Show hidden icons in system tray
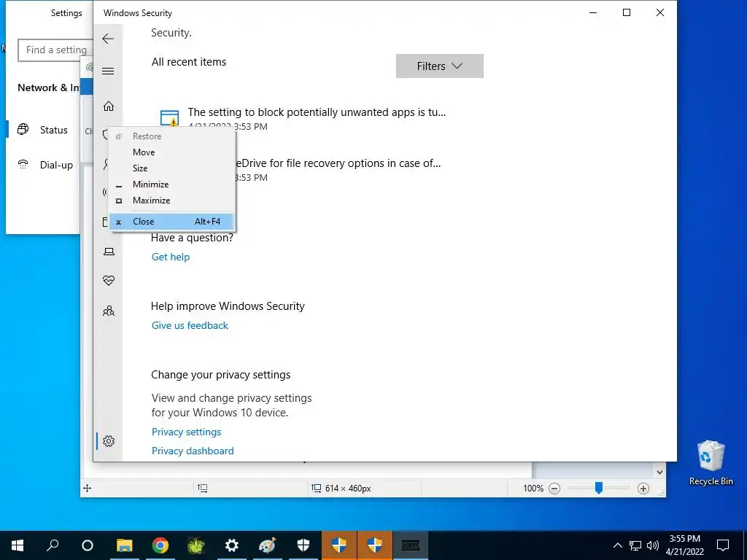The height and width of the screenshot is (560, 747). pos(617,545)
